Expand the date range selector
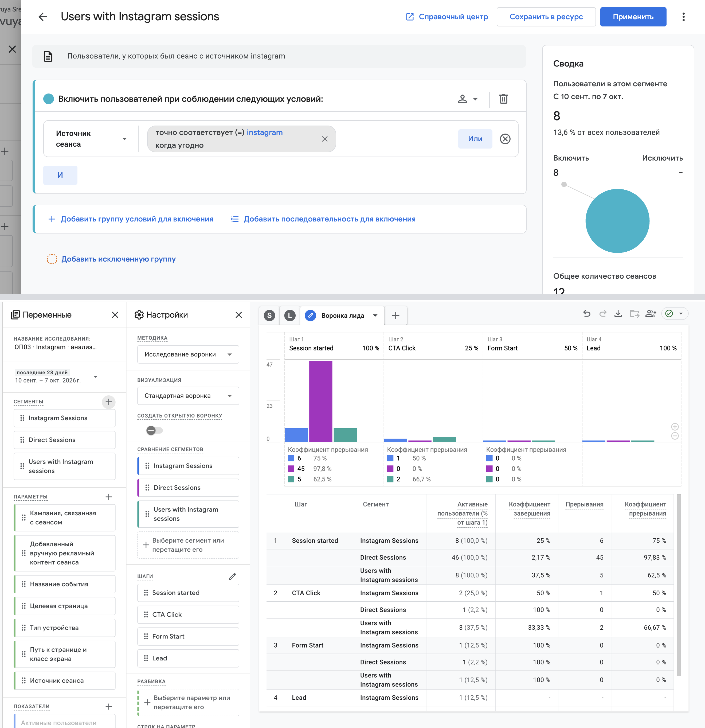Screen dimensions: 705x728 [x=56, y=377]
